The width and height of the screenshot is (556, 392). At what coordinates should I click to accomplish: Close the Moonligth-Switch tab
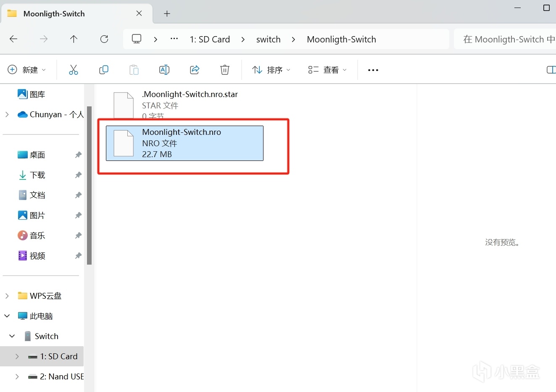point(139,13)
